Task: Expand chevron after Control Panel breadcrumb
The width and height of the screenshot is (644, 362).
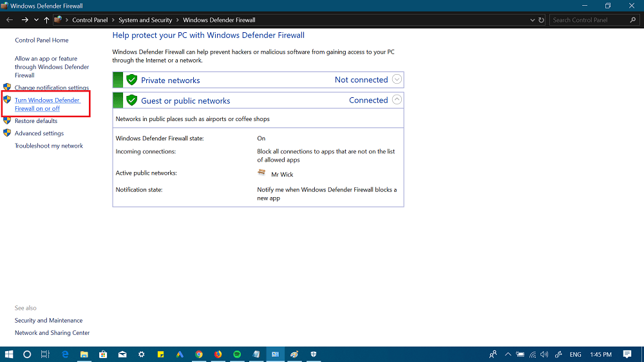Action: [113, 20]
